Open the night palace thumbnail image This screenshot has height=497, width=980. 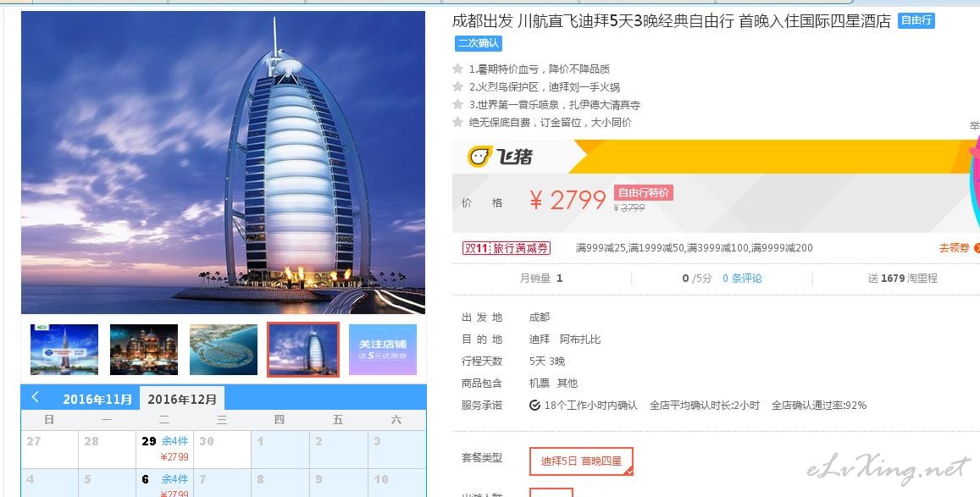[x=144, y=350]
